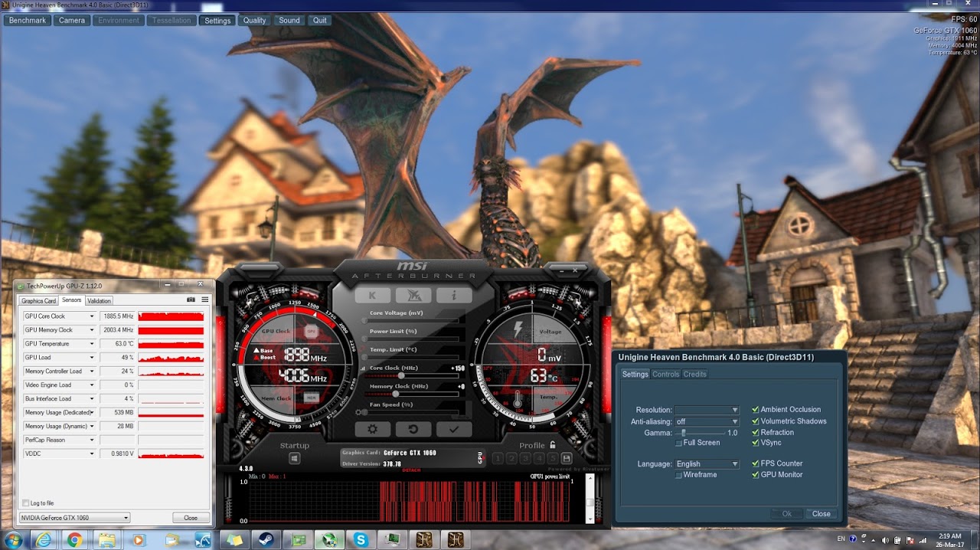The image size is (980, 550).
Task: Open PerfCap Reason sensor dropdown arrow
Action: coord(92,440)
